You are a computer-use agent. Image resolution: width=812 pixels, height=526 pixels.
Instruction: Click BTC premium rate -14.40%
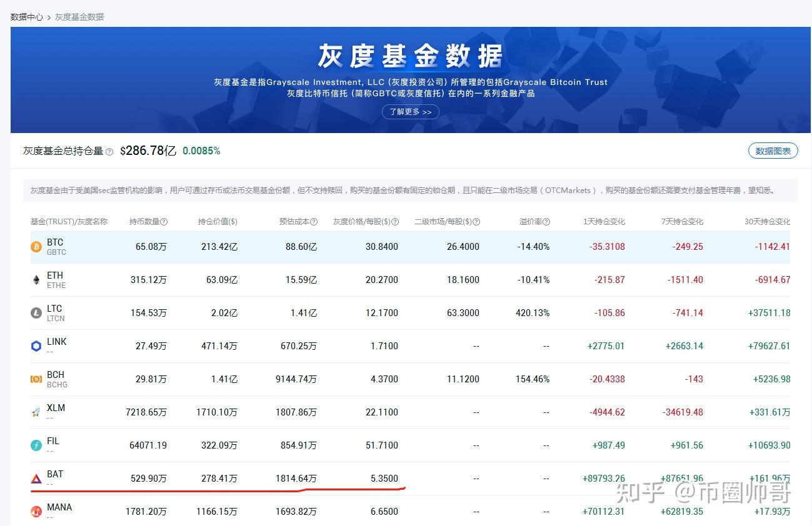click(x=533, y=247)
